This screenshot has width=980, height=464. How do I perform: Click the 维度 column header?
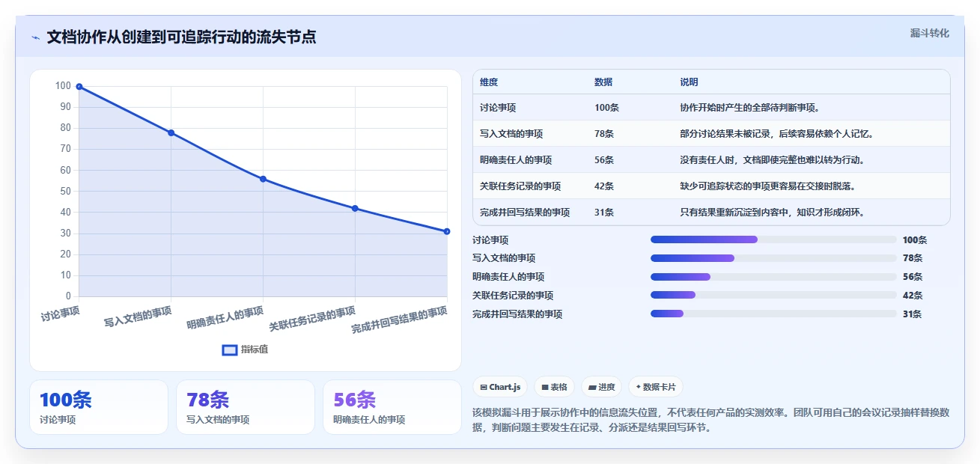[x=489, y=82]
